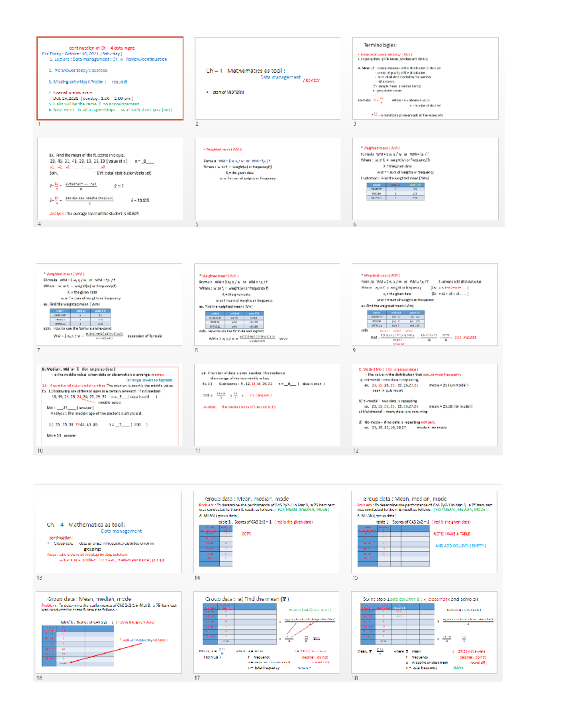563x728 pixels.
Task: Select slide 9 with red ANSWER text
Action: point(425,305)
